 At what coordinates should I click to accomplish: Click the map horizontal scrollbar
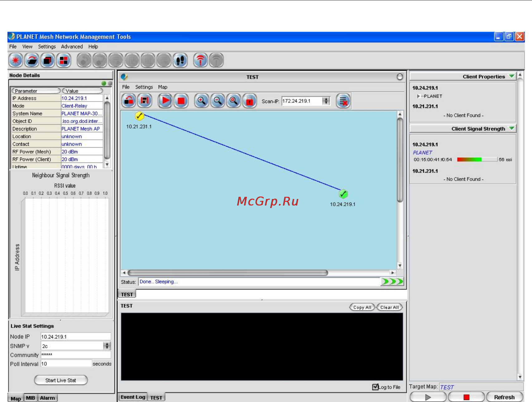point(228,273)
